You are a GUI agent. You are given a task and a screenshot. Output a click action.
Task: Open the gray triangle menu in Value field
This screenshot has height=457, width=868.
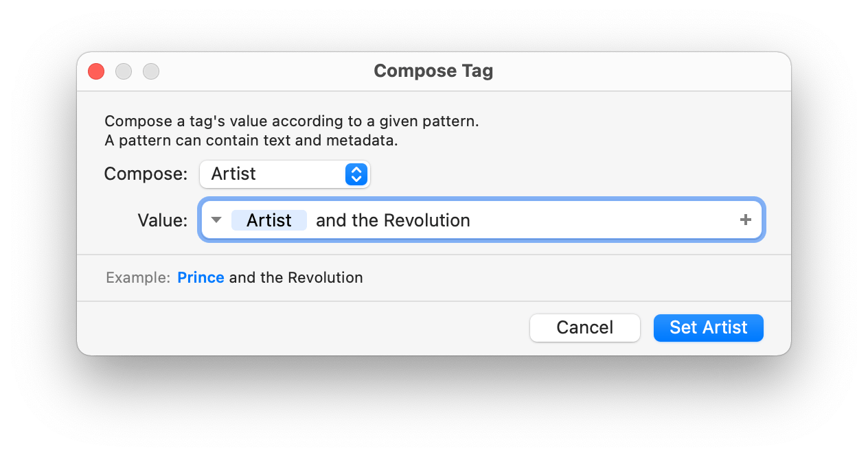click(216, 220)
